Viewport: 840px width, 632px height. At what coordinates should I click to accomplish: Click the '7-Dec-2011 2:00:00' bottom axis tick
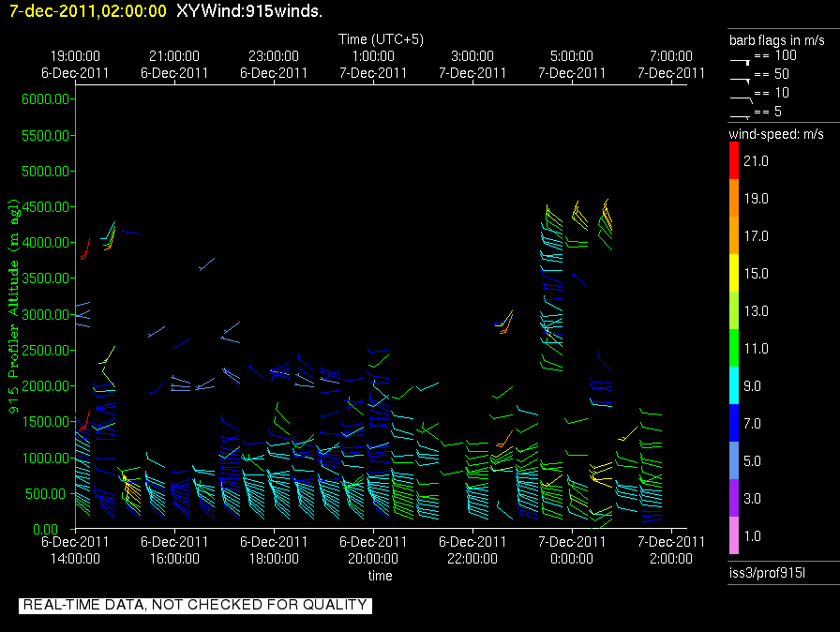pos(671,550)
